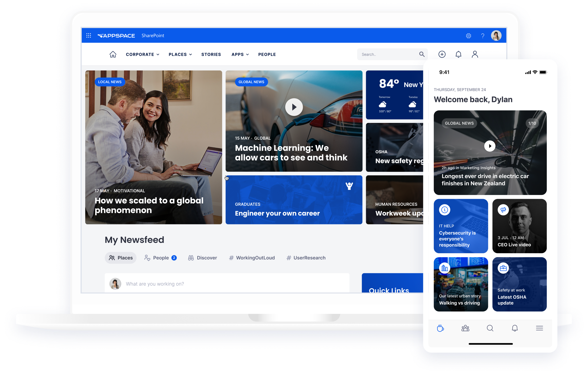
Task: Open the app launcher grid icon
Action: [x=89, y=35]
